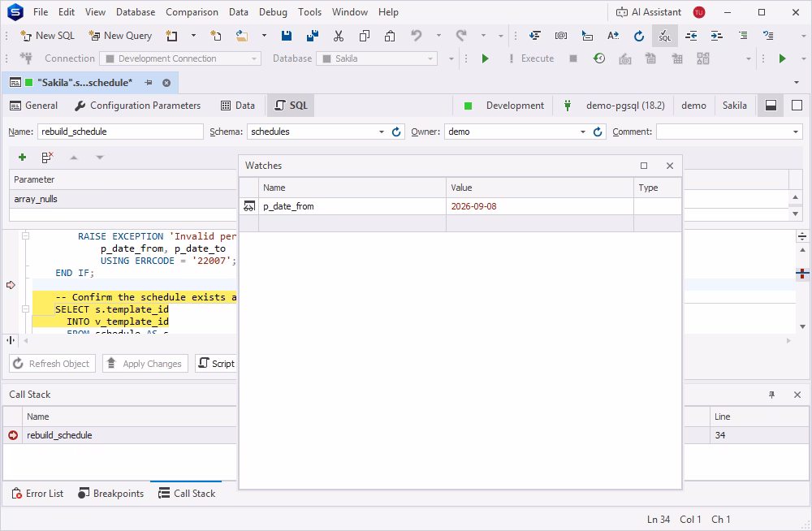Click the Save icon in toolbar
Viewport: 812px width, 531px height.
pyautogui.click(x=287, y=36)
